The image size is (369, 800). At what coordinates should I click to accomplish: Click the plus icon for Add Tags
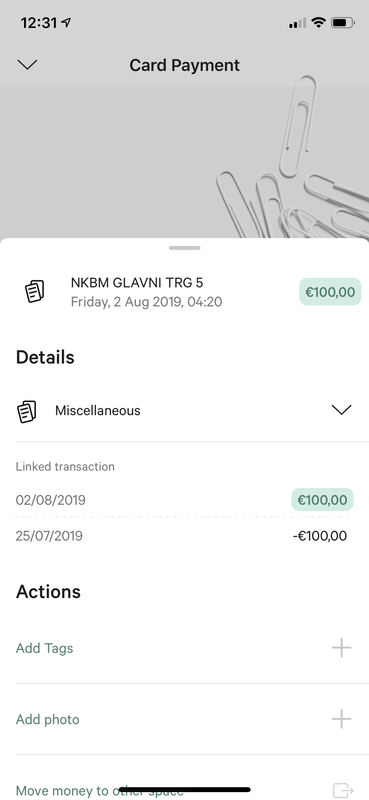coord(341,648)
